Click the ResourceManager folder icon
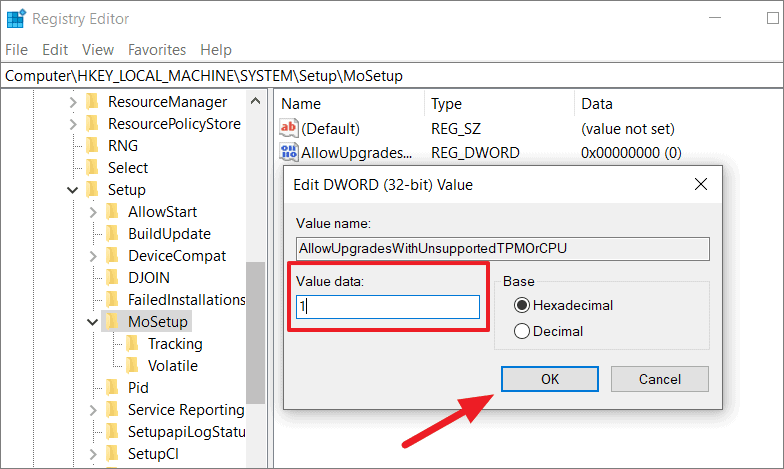 92,102
